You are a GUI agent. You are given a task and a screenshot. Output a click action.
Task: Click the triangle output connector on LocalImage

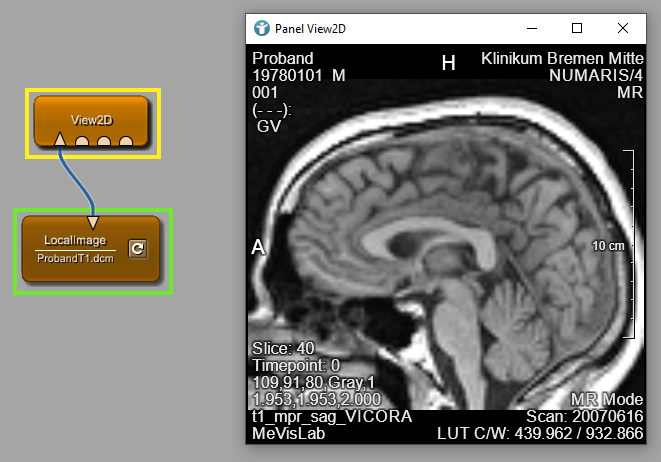92,222
